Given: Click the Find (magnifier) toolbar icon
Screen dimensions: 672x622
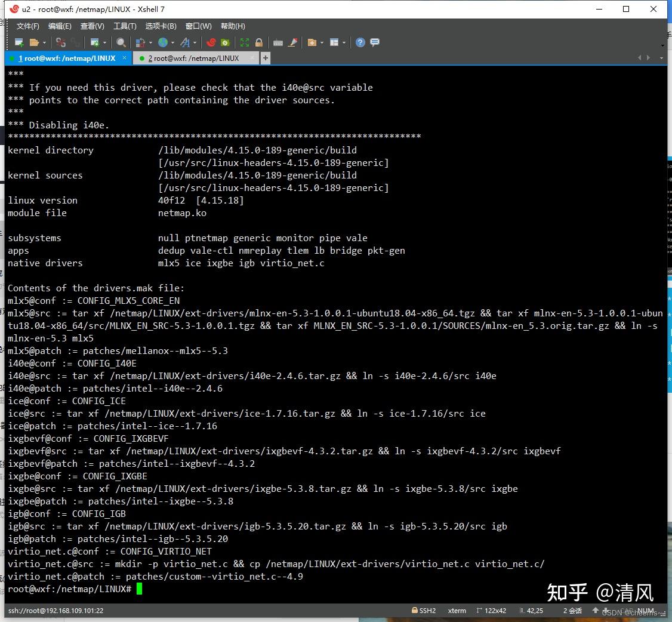Looking at the screenshot, I should pos(119,42).
